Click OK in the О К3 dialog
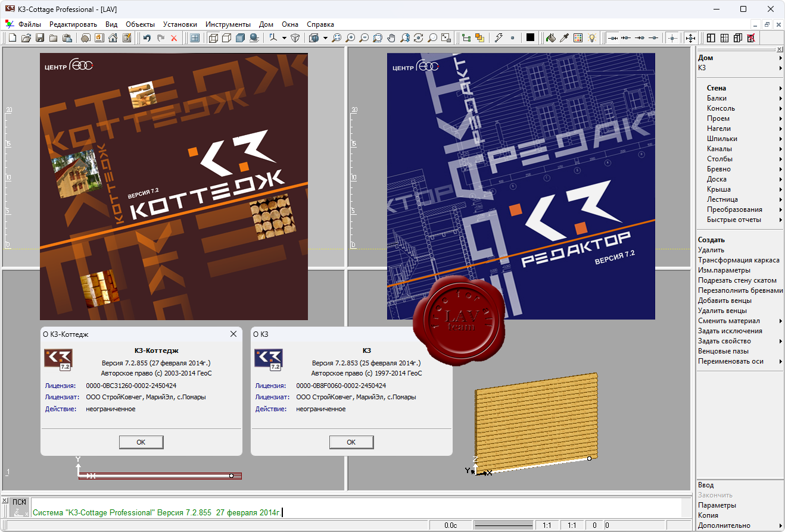This screenshot has width=785, height=532. [351, 442]
